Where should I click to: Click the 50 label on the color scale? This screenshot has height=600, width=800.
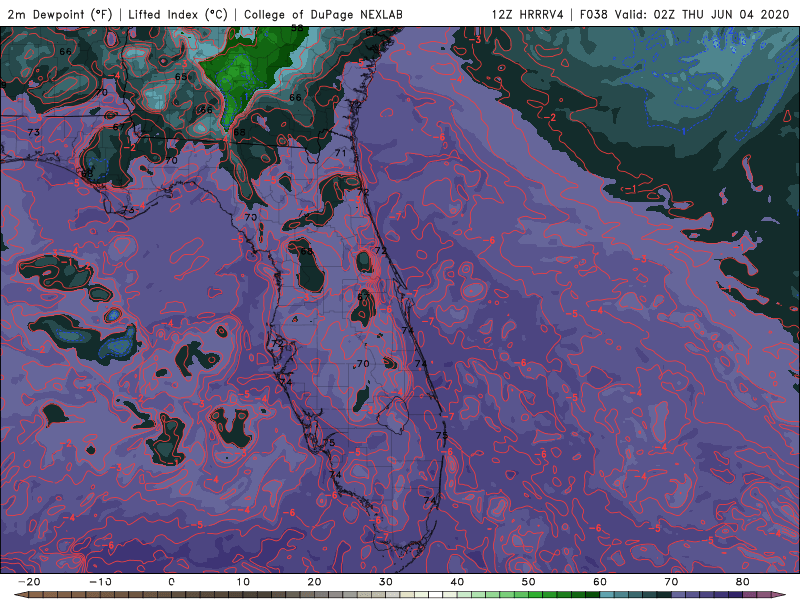529,582
